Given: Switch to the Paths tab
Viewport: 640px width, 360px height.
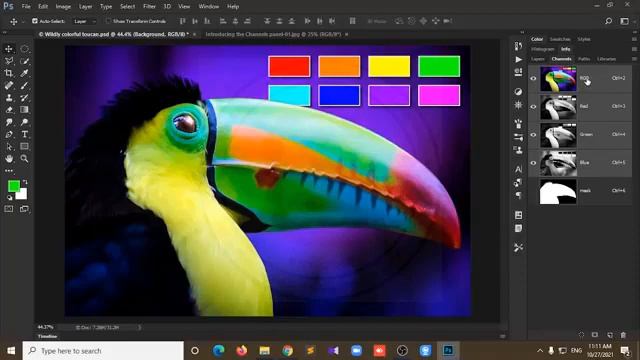Looking at the screenshot, I should coord(584,59).
